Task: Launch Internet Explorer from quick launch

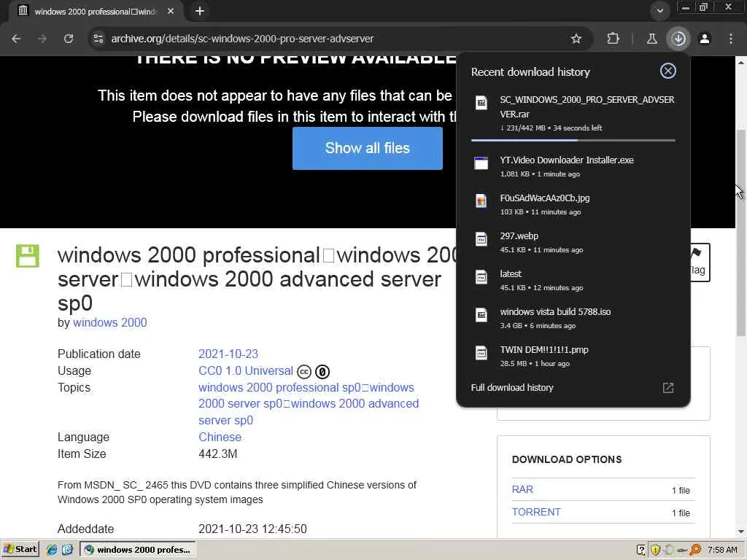Action: click(52, 550)
